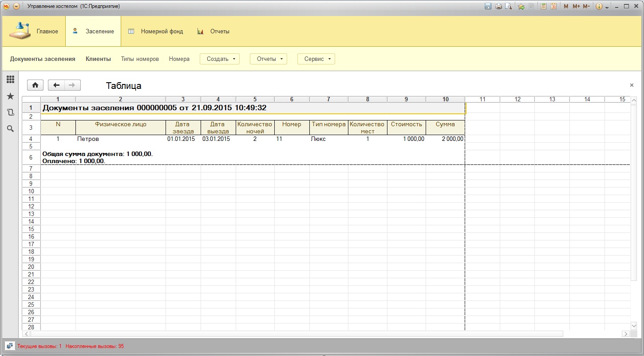Screen dimensions: 644x356
Task: Open the functions menu grid icon in sidebar
Action: coord(10,80)
